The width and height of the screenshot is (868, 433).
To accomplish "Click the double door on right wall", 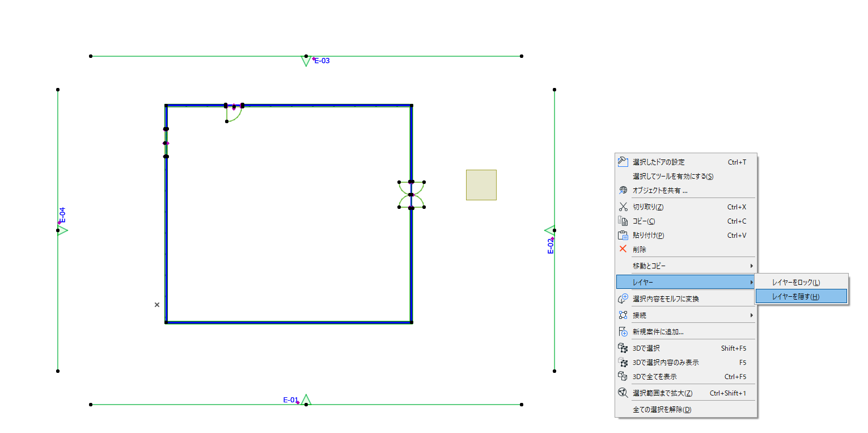I will pos(412,195).
